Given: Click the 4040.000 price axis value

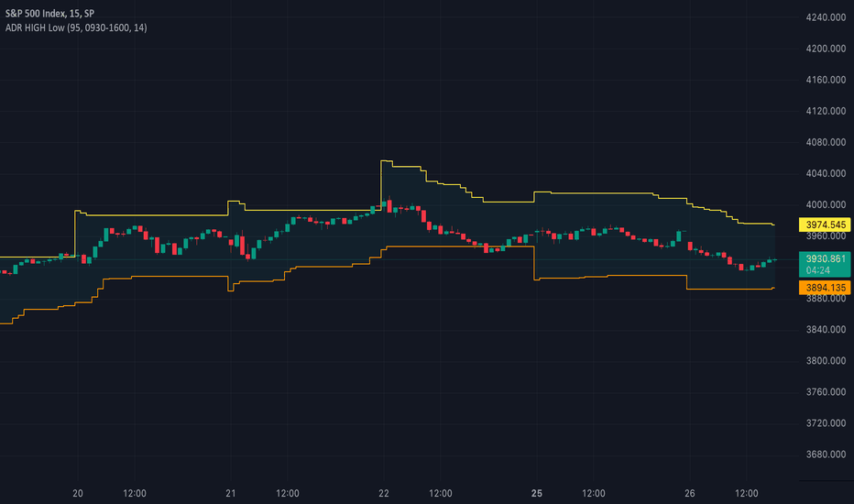Looking at the screenshot, I should [826, 173].
